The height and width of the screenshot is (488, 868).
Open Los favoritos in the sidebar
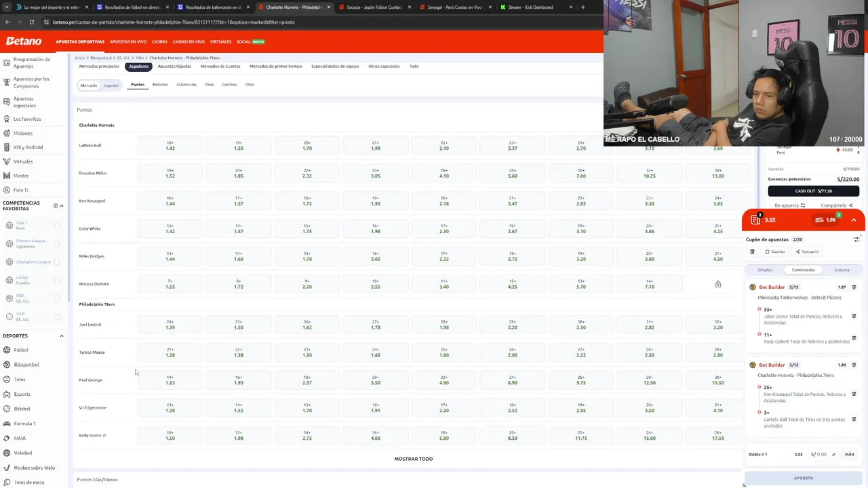27,119
